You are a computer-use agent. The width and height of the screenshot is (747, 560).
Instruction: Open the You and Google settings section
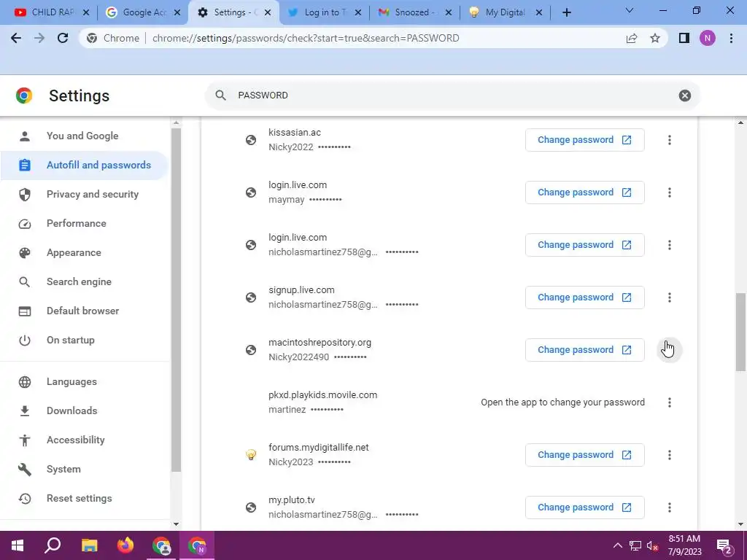[x=82, y=136]
